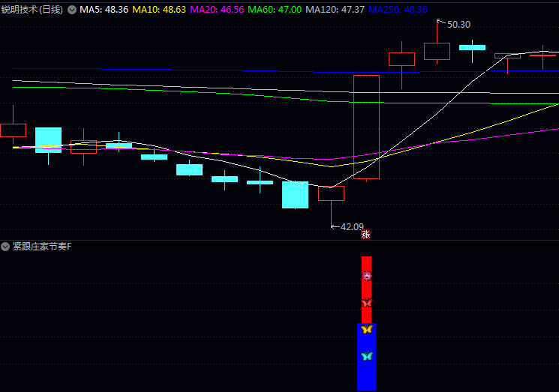
Task: Select the MA120: 47.37 label
Action: click(x=335, y=10)
